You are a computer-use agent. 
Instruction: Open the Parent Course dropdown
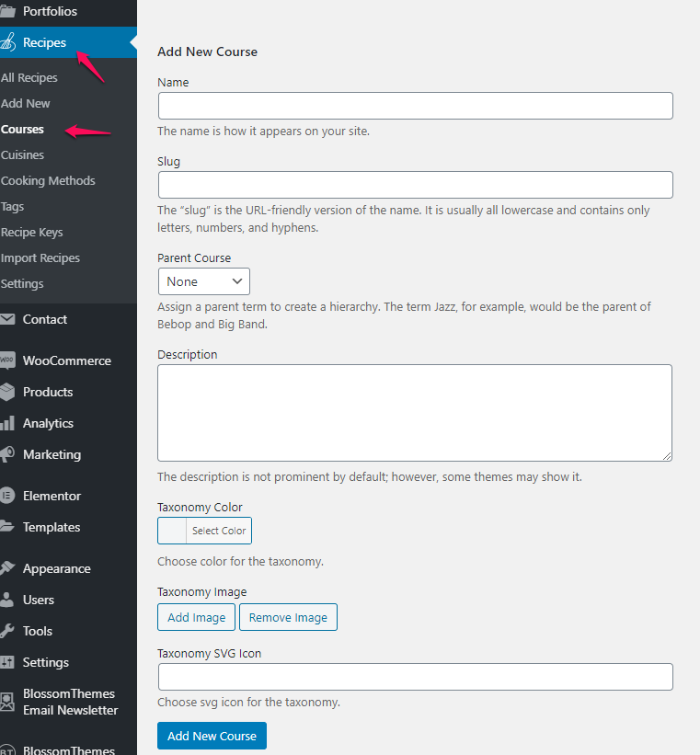pyautogui.click(x=204, y=281)
